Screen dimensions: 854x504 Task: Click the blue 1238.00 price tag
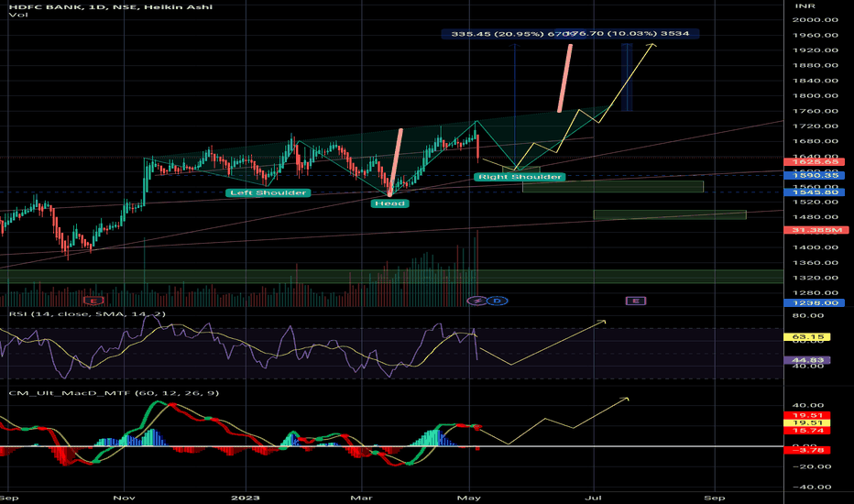(x=816, y=302)
